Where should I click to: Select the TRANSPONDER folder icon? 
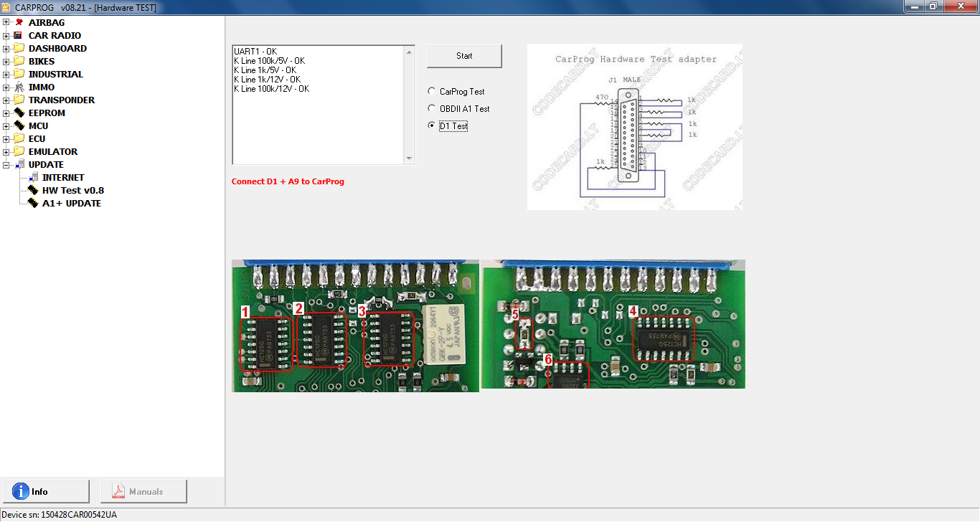19,100
